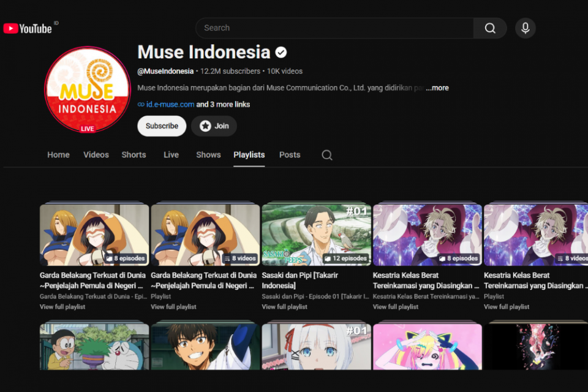Click the channel tab search icon
Image resolution: width=588 pixels, height=392 pixels.
pyautogui.click(x=326, y=155)
